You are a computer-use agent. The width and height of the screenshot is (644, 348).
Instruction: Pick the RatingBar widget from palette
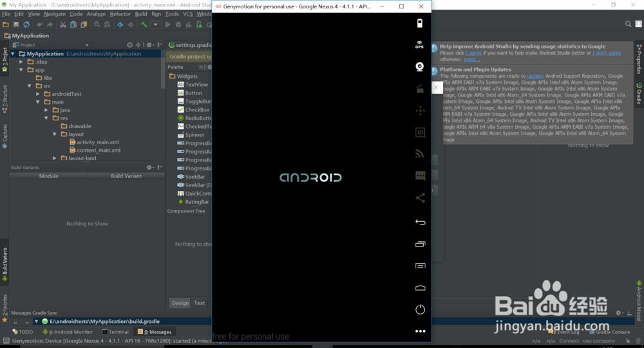coord(193,202)
